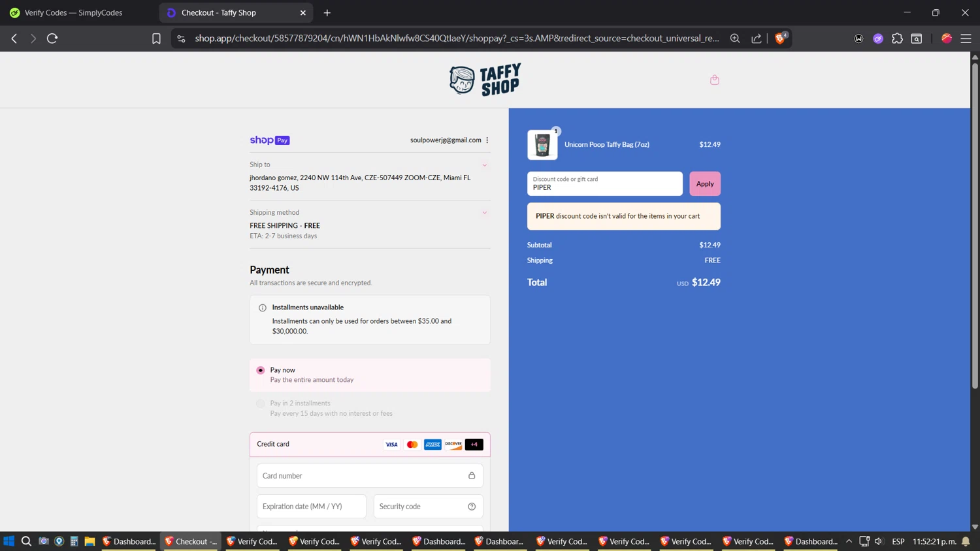Open File Explorer from the taskbar
This screenshot has height=551, width=980.
90,541
